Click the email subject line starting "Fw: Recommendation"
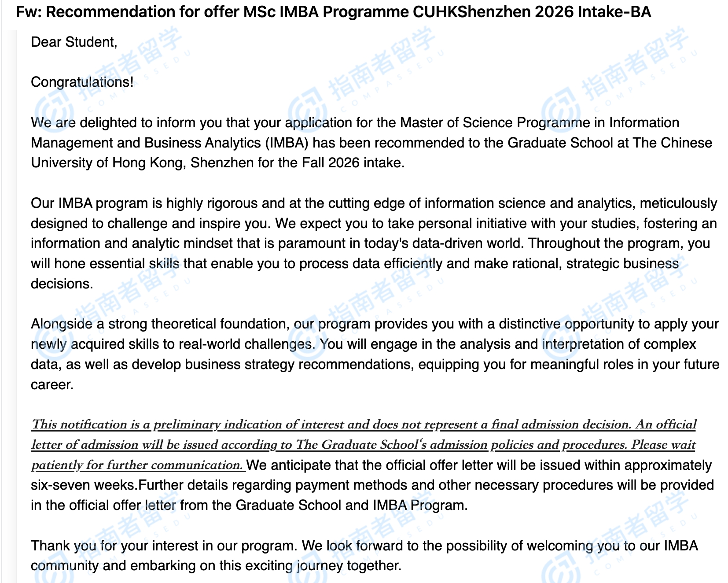The height and width of the screenshot is (583, 728). click(x=333, y=12)
